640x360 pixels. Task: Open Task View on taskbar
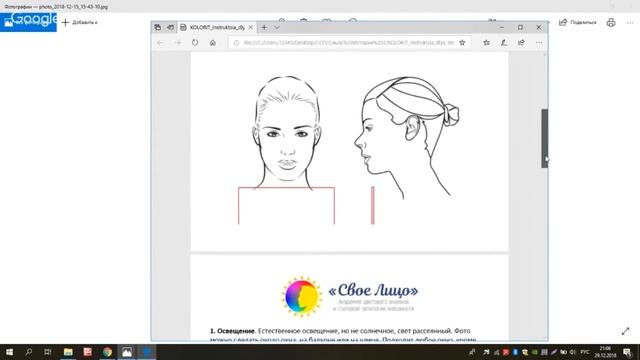(48, 352)
